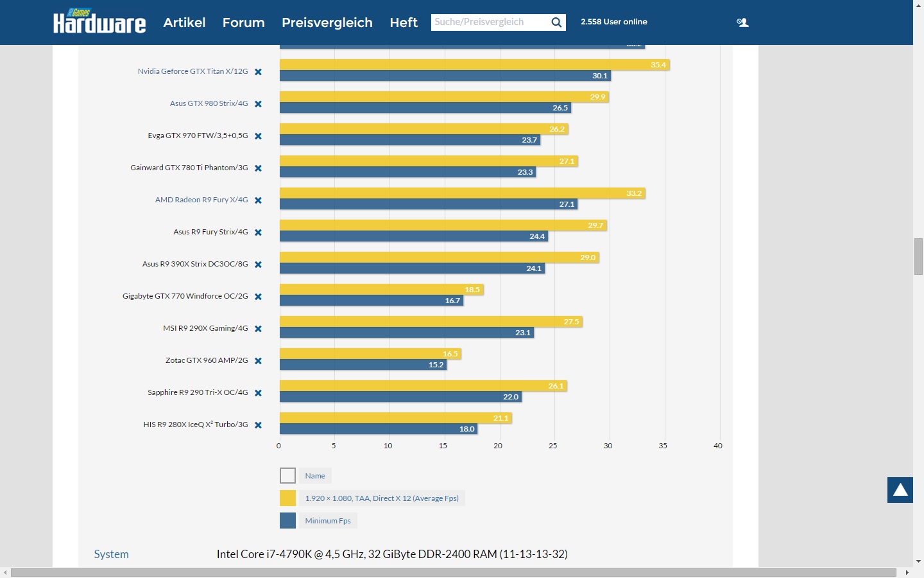Remove Sapphire R9 290 Tri-X row
Viewport: 924px width, 578px height.
258,393
